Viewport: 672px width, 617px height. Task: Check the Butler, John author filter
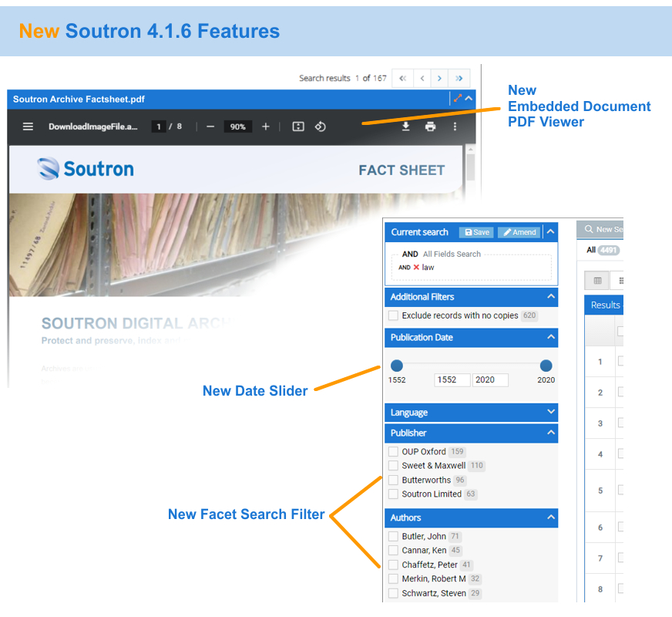(x=393, y=536)
